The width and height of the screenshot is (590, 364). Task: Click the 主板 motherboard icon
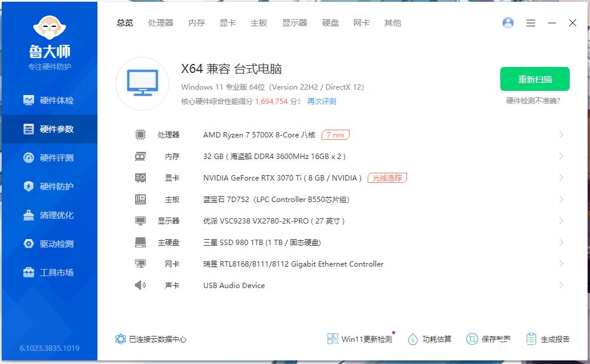point(140,199)
